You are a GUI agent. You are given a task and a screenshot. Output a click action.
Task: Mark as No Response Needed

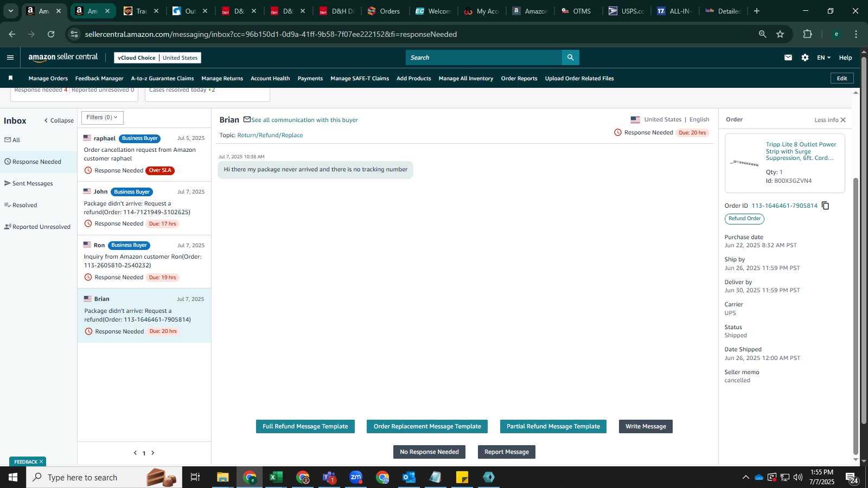[429, 452]
